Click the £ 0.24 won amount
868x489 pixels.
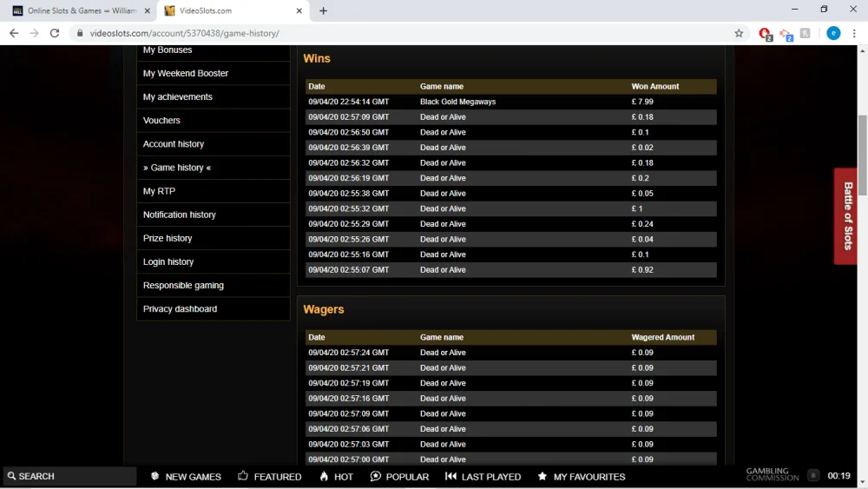642,224
